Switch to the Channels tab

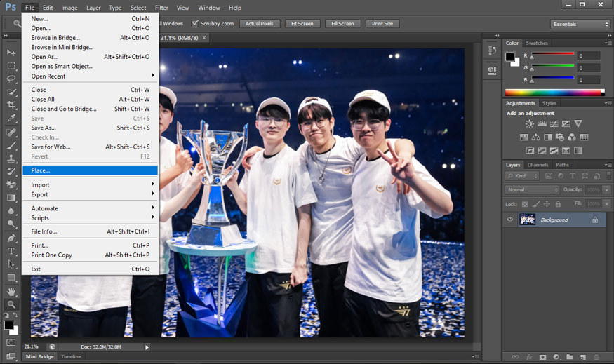tap(538, 165)
